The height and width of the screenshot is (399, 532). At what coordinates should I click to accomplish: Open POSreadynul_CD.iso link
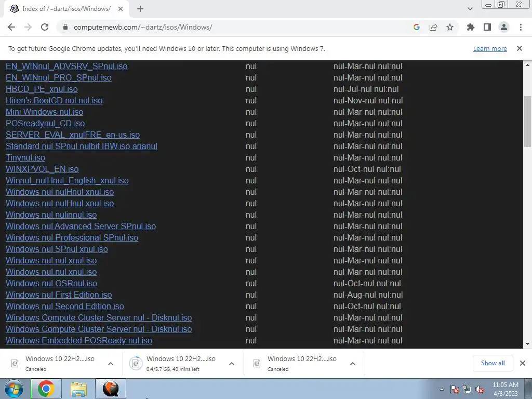click(x=45, y=124)
